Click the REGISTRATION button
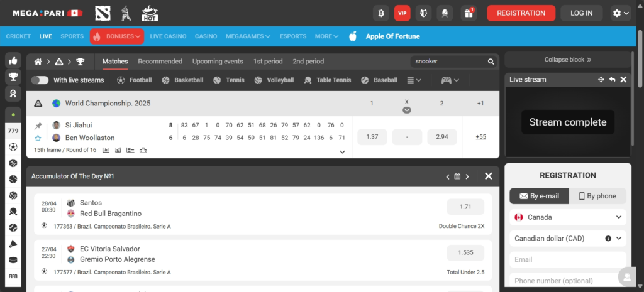Screen dimensions: 644x292 point(521,13)
